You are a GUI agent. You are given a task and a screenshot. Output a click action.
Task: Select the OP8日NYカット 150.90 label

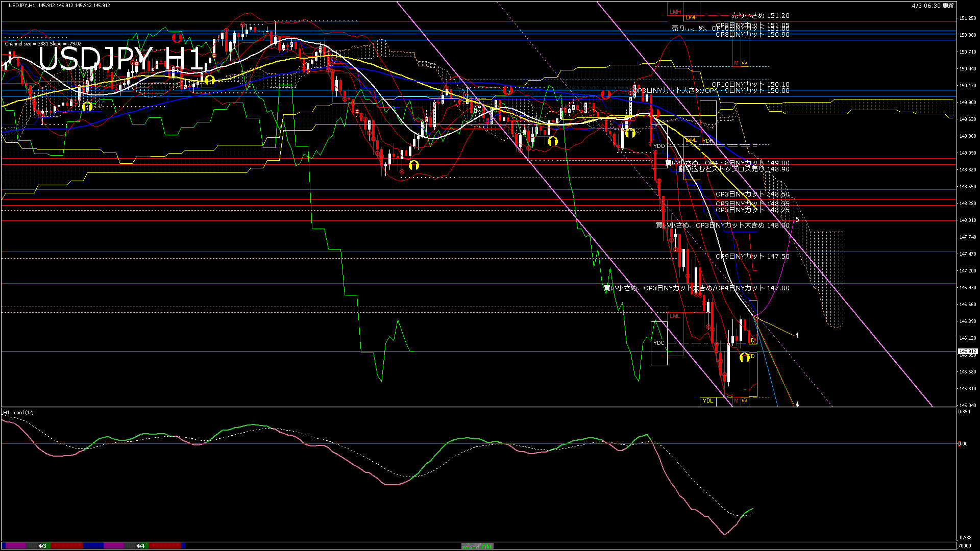point(752,35)
